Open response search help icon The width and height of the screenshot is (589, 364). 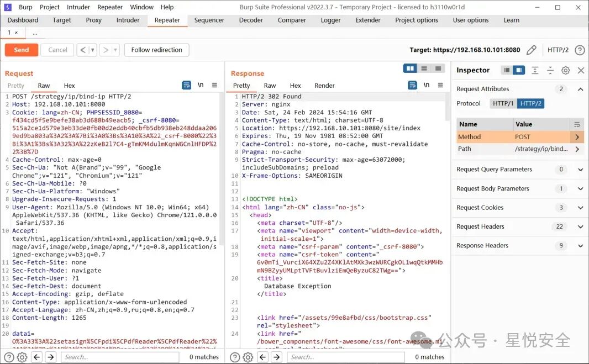235,357
